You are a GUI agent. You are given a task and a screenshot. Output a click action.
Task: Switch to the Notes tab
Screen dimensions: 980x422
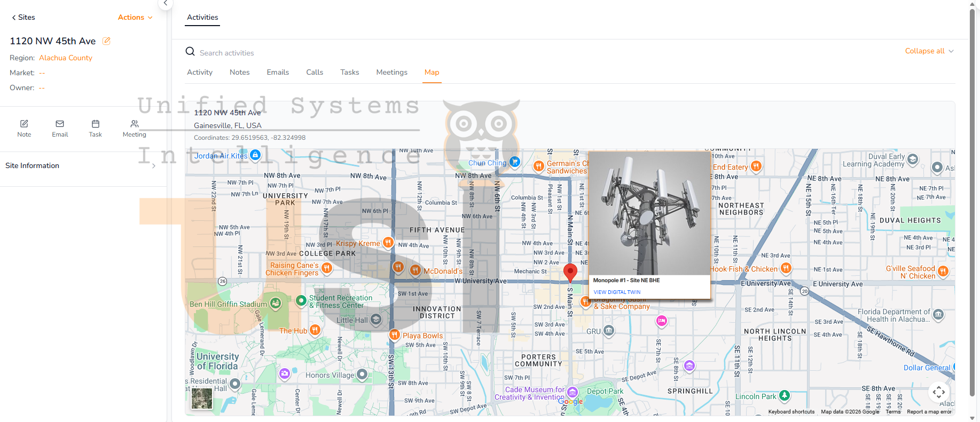pos(240,73)
